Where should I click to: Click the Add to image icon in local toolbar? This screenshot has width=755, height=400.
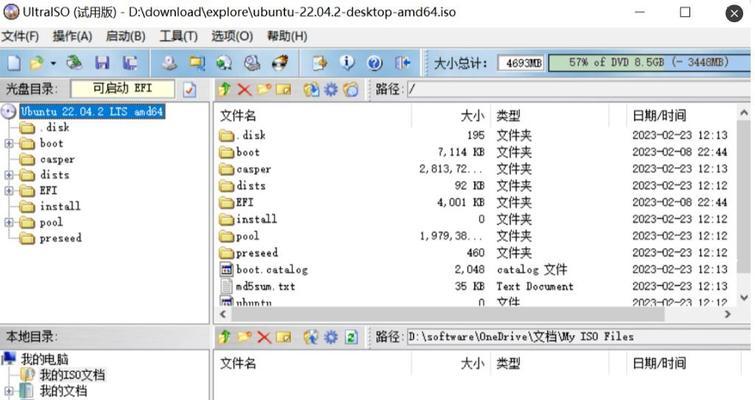click(311, 337)
